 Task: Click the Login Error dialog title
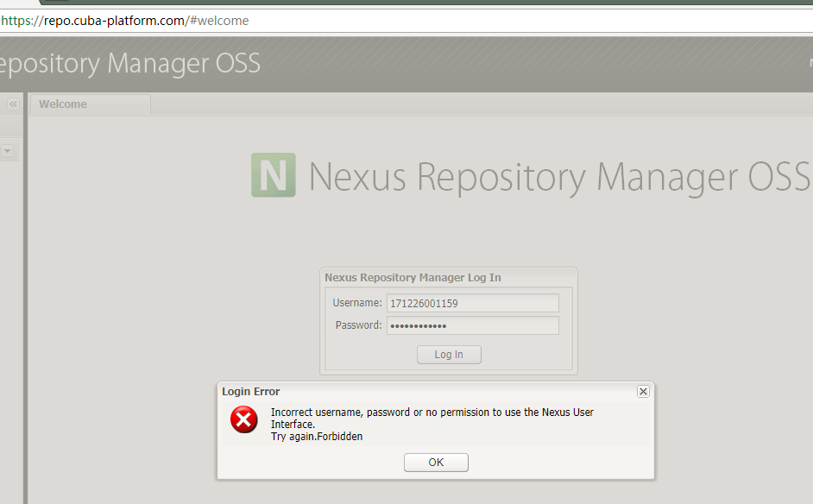tap(251, 392)
